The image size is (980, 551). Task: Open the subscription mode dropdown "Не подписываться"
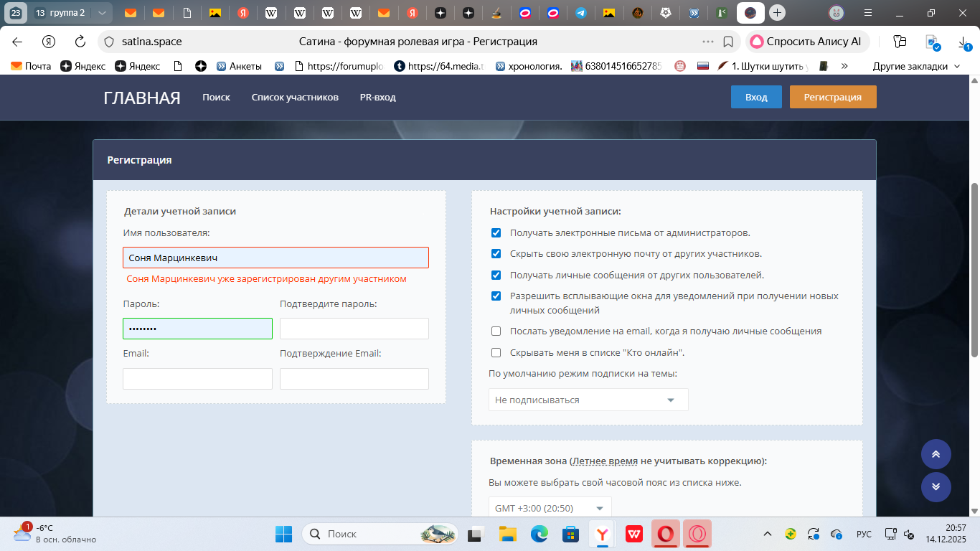click(588, 400)
